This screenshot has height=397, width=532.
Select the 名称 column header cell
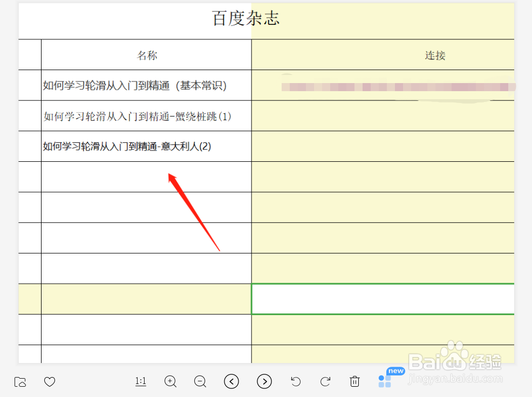pos(146,55)
